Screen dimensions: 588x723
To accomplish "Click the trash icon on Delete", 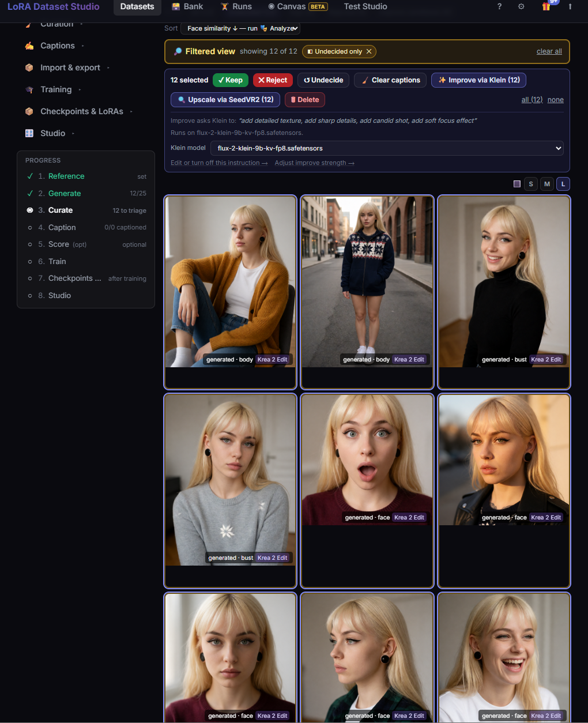I will pyautogui.click(x=293, y=100).
